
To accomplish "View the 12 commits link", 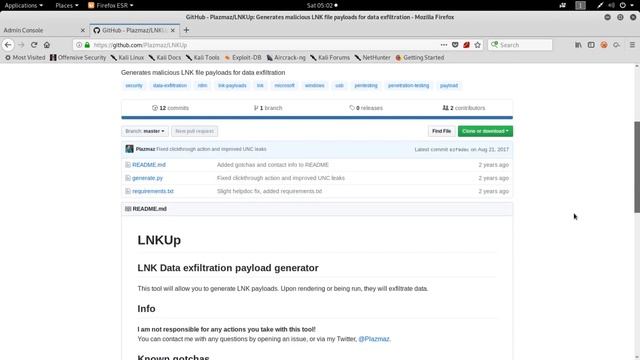I will [x=170, y=108].
